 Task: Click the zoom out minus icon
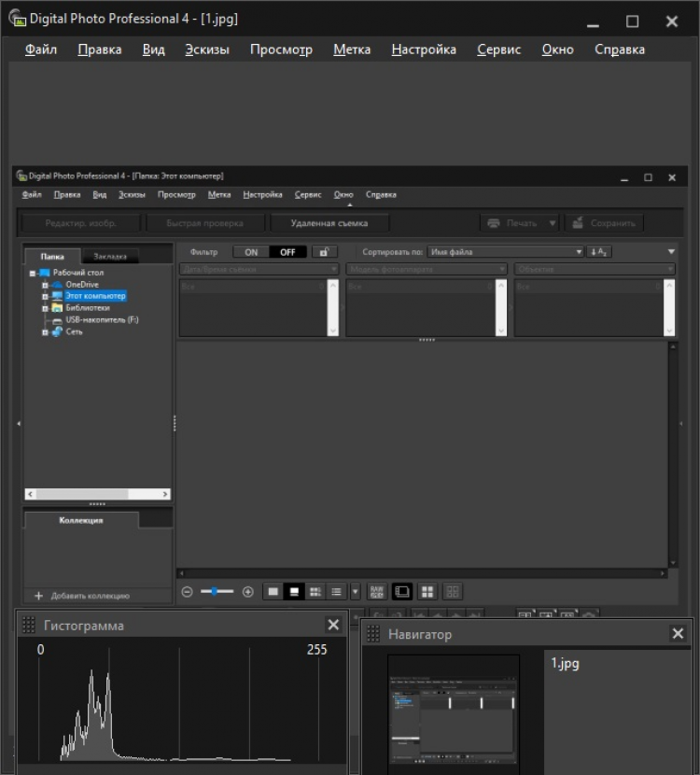(x=187, y=591)
